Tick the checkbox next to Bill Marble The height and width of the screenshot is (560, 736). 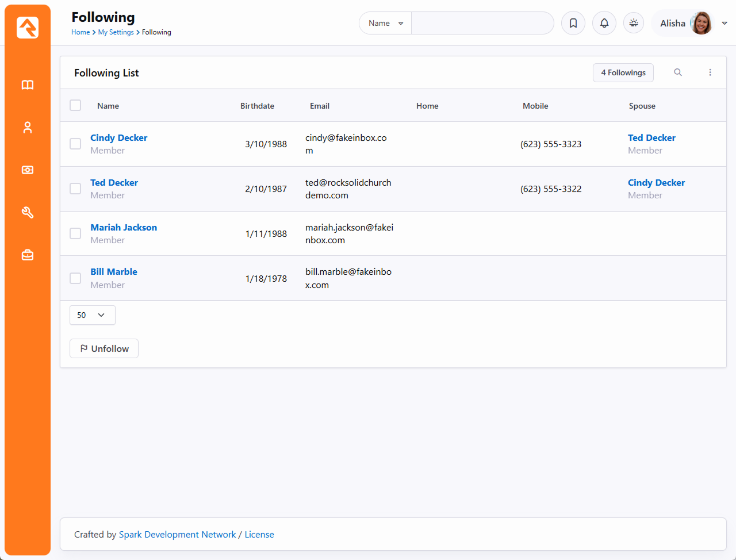75,278
